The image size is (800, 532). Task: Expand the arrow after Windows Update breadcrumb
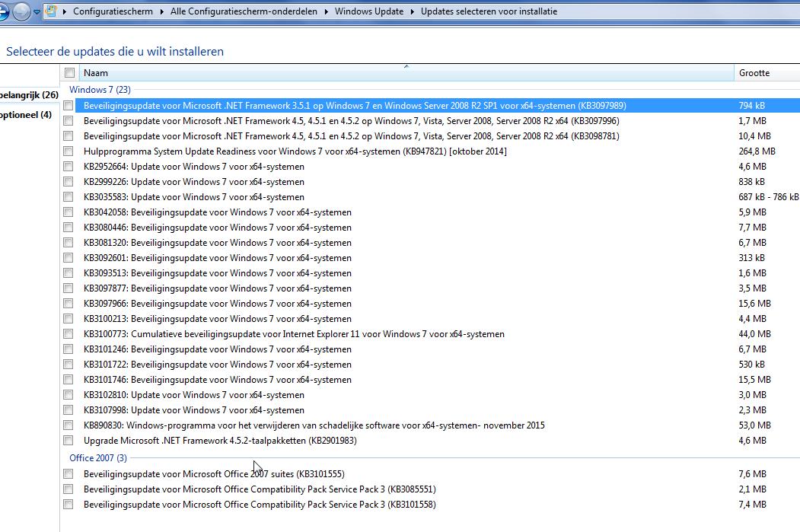pyautogui.click(x=413, y=11)
